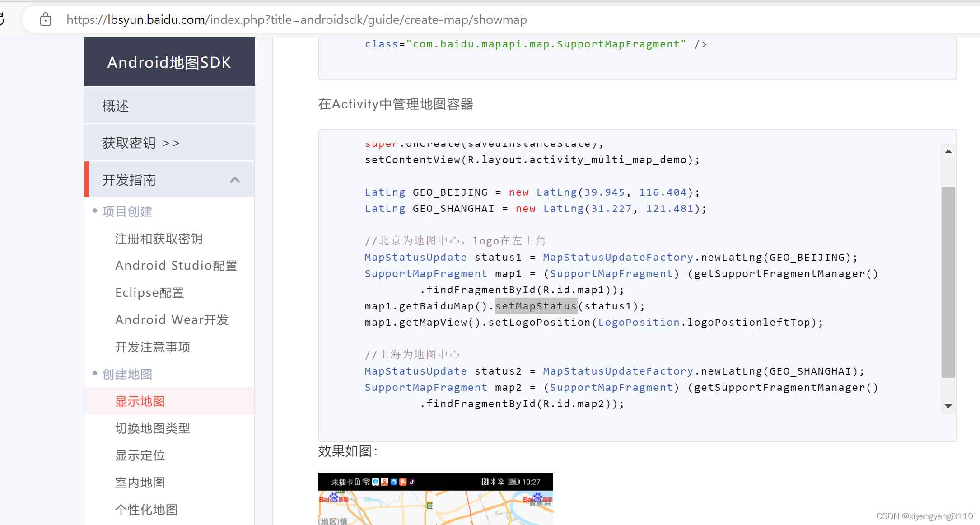Select the highlighted 显示地图 item
The image size is (980, 525).
tap(169, 401)
